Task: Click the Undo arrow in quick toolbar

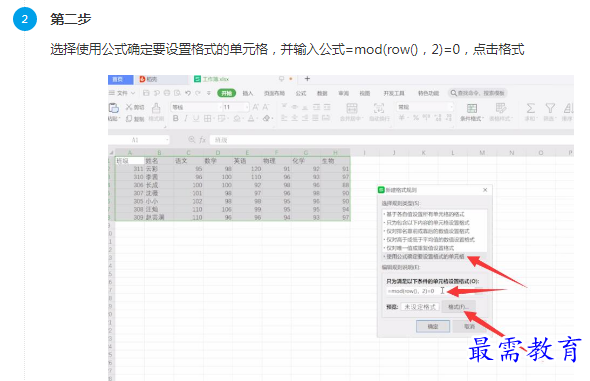Action: tap(188, 93)
